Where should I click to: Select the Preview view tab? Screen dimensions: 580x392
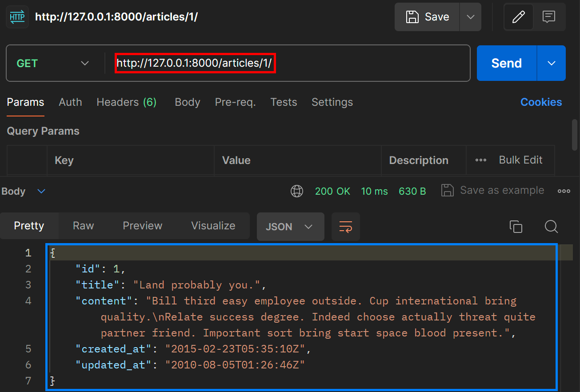coord(143,226)
